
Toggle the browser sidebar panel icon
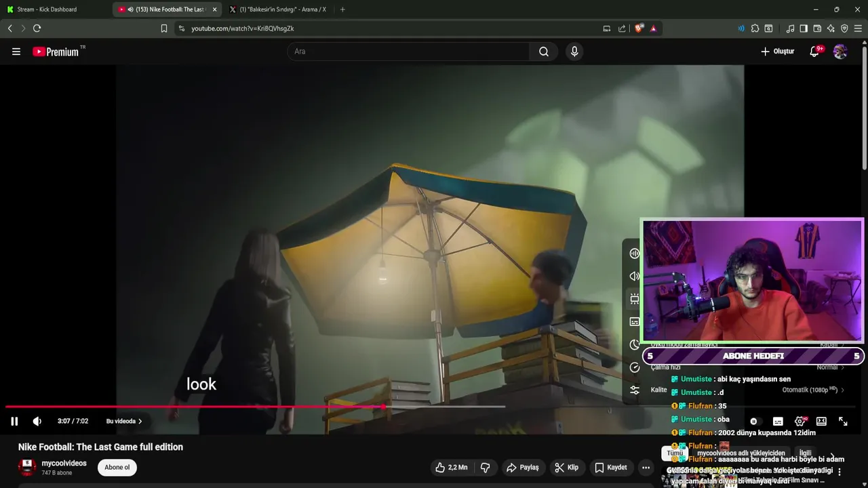(x=804, y=28)
